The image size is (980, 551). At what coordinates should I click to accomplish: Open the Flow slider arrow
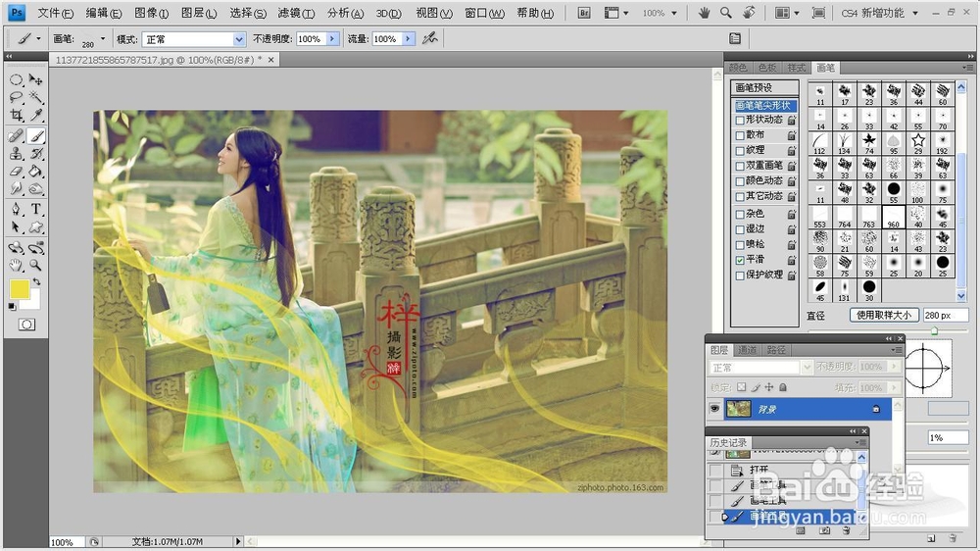(408, 39)
